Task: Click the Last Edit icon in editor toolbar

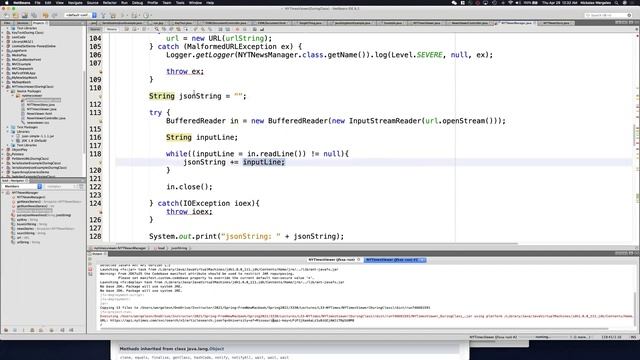Action: (x=127, y=29)
